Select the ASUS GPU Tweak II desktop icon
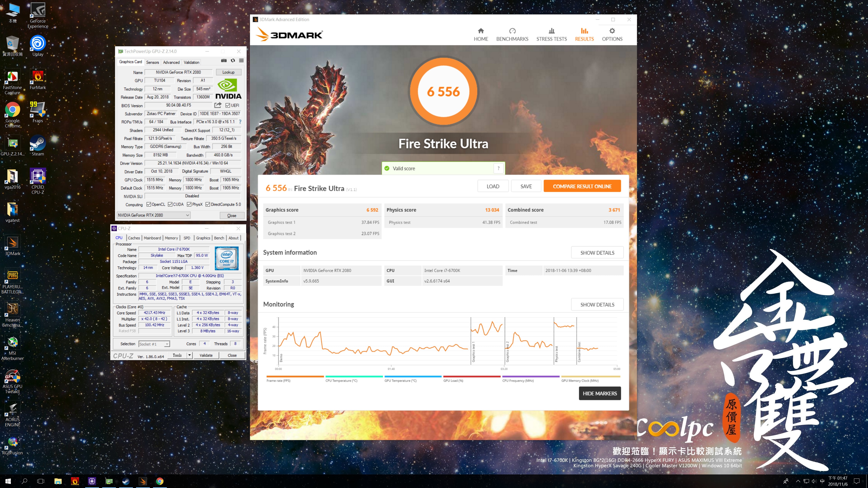 click(12, 381)
